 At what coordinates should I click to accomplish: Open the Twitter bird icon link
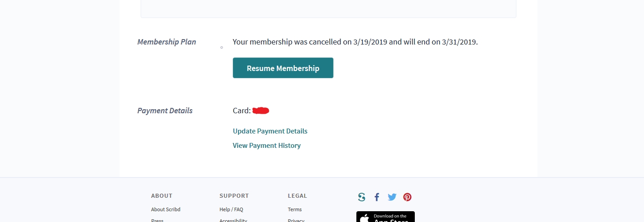[x=392, y=197]
